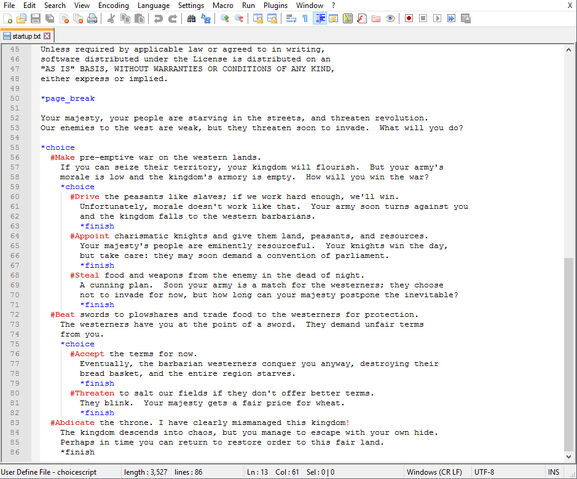Open the Document Map panel
Screen dimensions: 577x479
[x=347, y=18]
